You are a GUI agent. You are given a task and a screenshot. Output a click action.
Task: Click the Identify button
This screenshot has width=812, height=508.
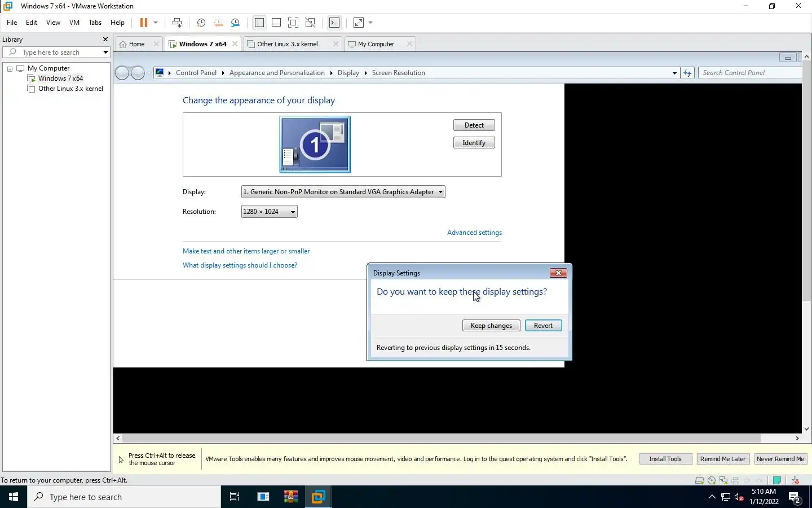[x=474, y=143]
